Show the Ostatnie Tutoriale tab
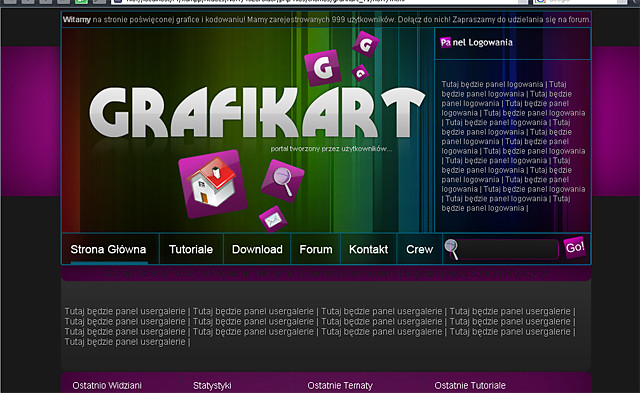This screenshot has width=640, height=393. pos(470,385)
